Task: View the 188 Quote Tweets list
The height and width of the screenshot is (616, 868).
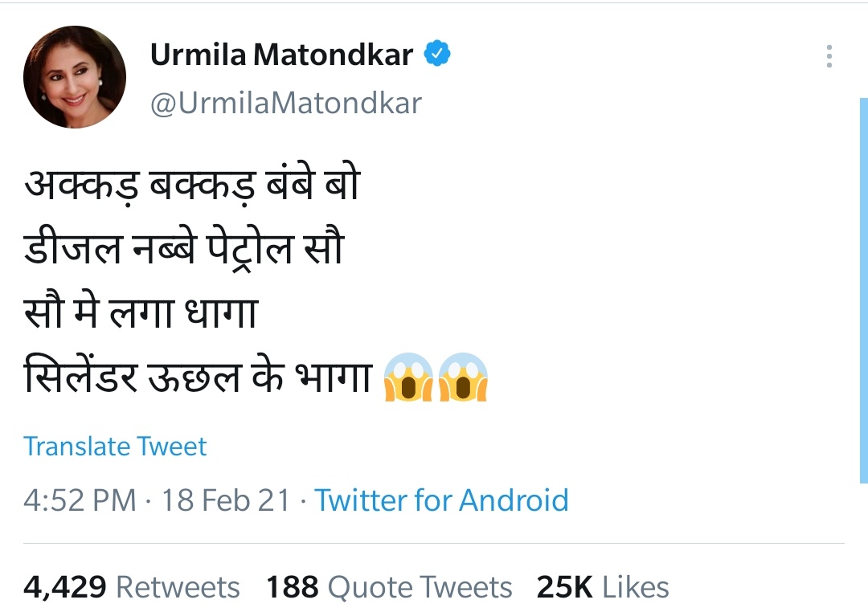Action: (x=389, y=587)
